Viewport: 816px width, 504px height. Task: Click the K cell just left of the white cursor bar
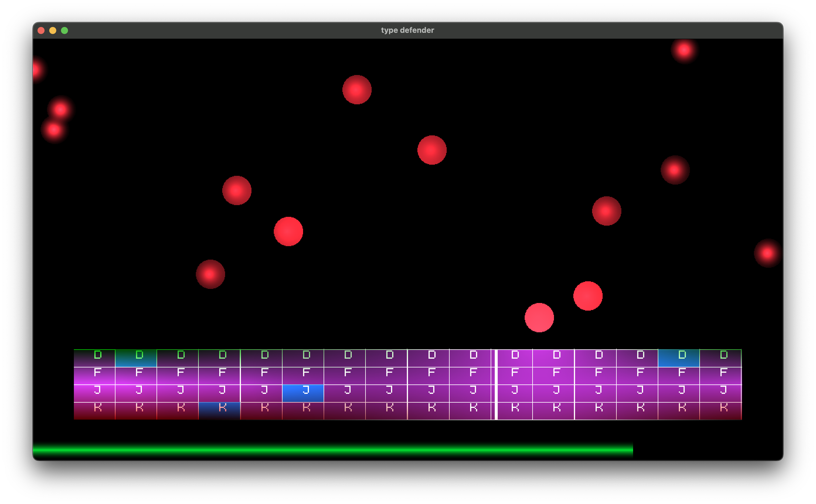pyautogui.click(x=470, y=411)
